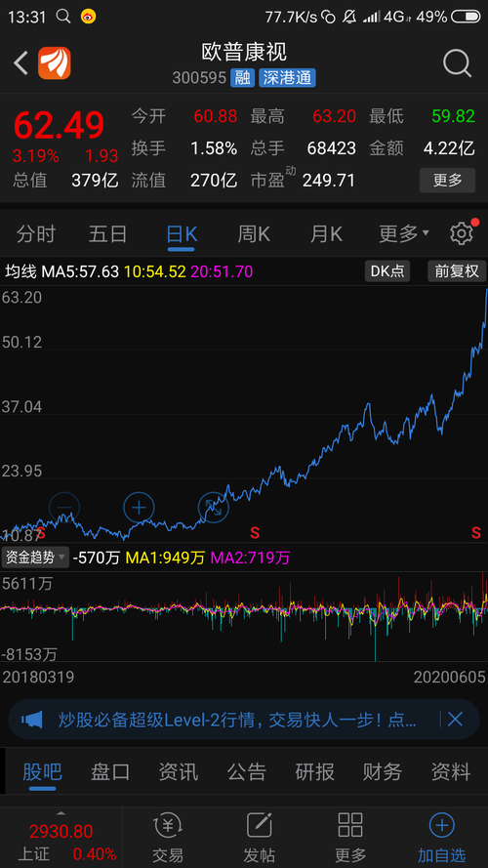Select the 日K chart tab

pyautogui.click(x=182, y=234)
